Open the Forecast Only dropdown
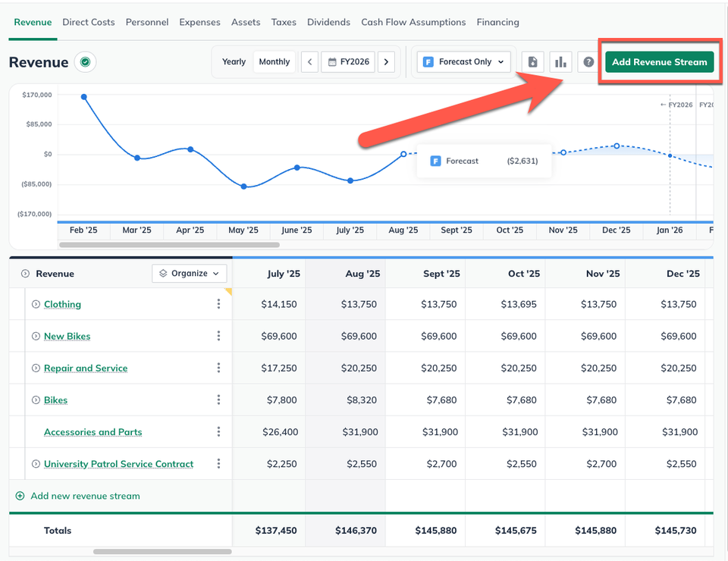The image size is (728, 561). pyautogui.click(x=463, y=61)
